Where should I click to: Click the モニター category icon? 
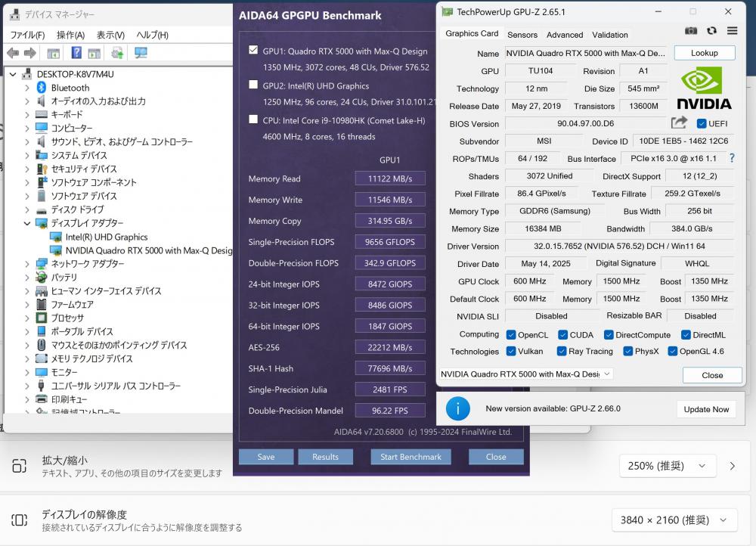pos(42,372)
